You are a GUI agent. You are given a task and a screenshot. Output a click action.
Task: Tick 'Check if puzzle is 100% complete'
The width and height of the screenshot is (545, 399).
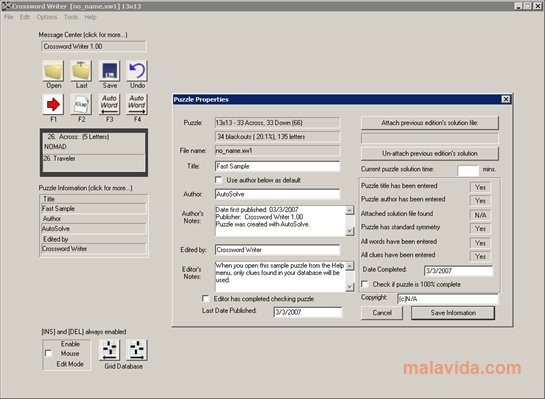[365, 284]
